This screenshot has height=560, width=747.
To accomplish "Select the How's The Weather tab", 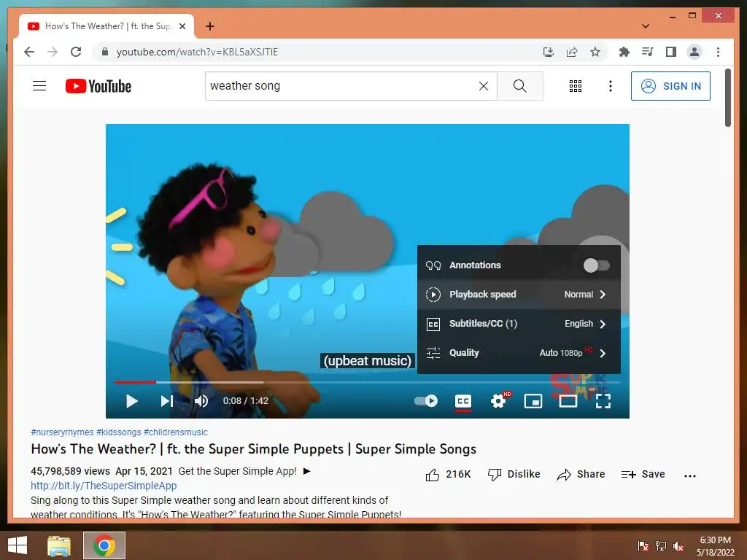I will [x=107, y=26].
